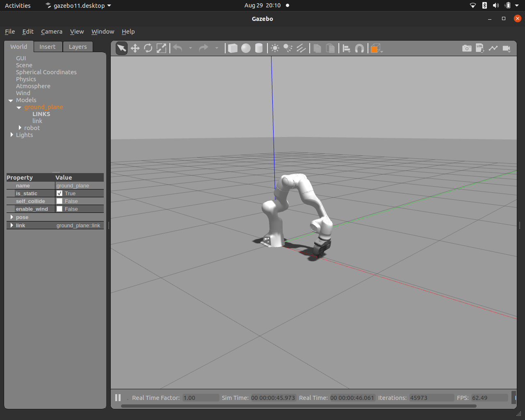Select Spherical Coordinates item
This screenshot has height=420, width=525.
[x=46, y=72]
